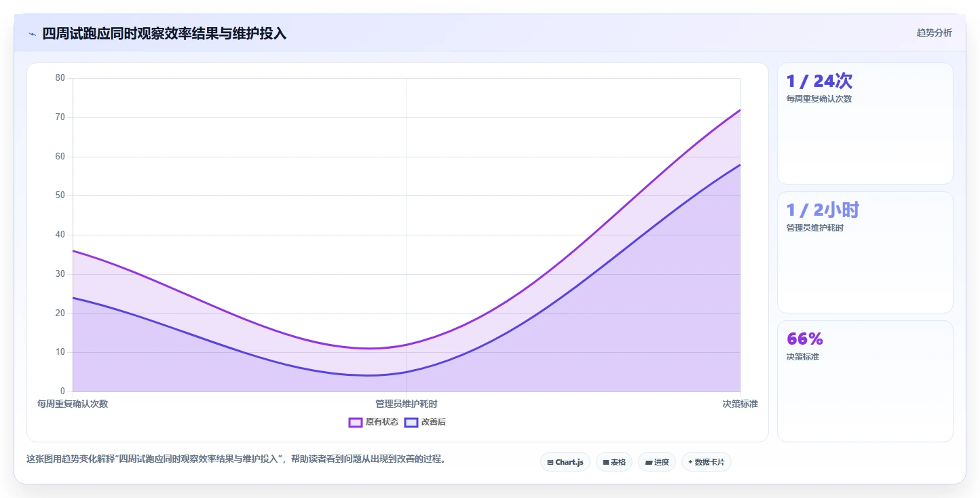Click the bar icon in the 进度 chip
This screenshot has width=980, height=498.
[x=648, y=462]
